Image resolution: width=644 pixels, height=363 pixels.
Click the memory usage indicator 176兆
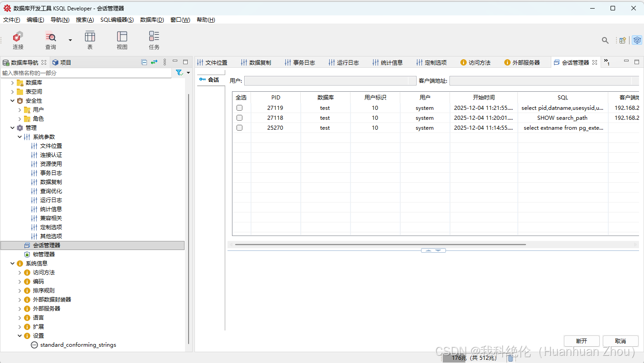pos(474,358)
